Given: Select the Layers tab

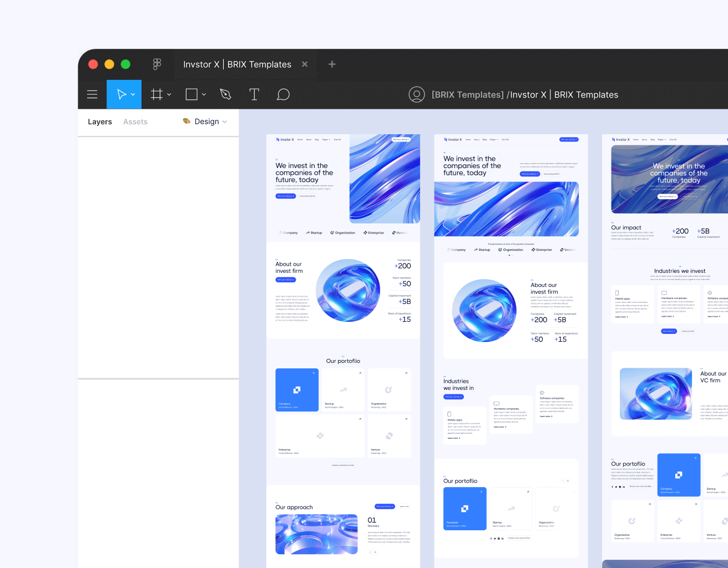Looking at the screenshot, I should point(100,121).
